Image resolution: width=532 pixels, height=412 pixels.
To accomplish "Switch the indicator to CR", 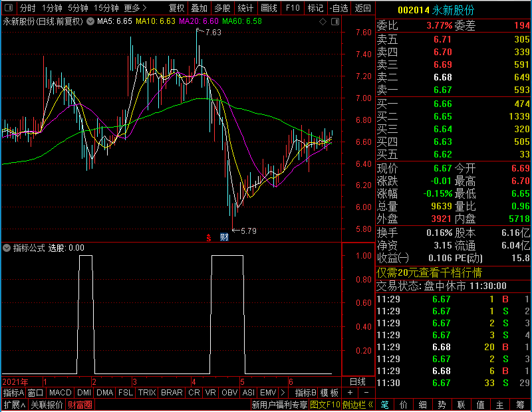I will pyautogui.click(x=194, y=393).
